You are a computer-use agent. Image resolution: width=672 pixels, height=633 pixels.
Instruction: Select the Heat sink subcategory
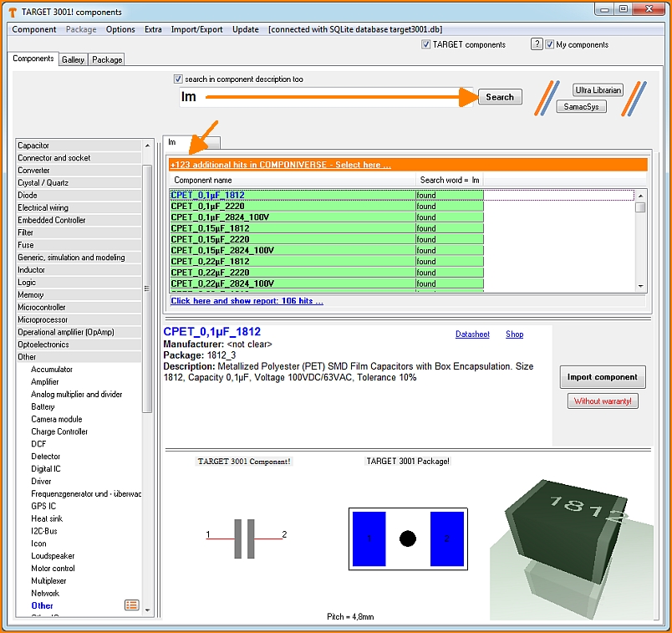click(47, 518)
